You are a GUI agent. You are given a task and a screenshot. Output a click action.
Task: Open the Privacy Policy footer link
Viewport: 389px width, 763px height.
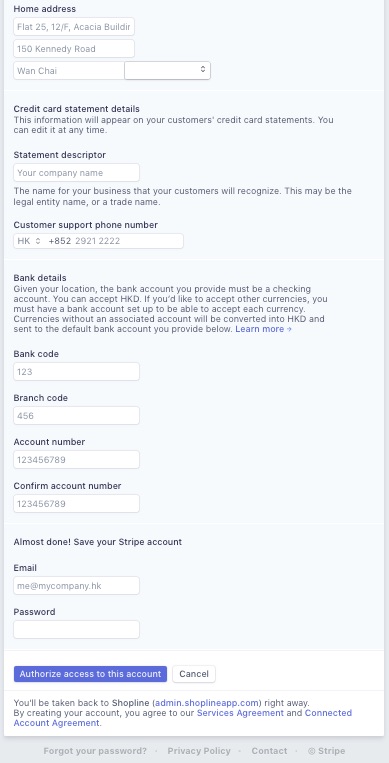(x=199, y=751)
